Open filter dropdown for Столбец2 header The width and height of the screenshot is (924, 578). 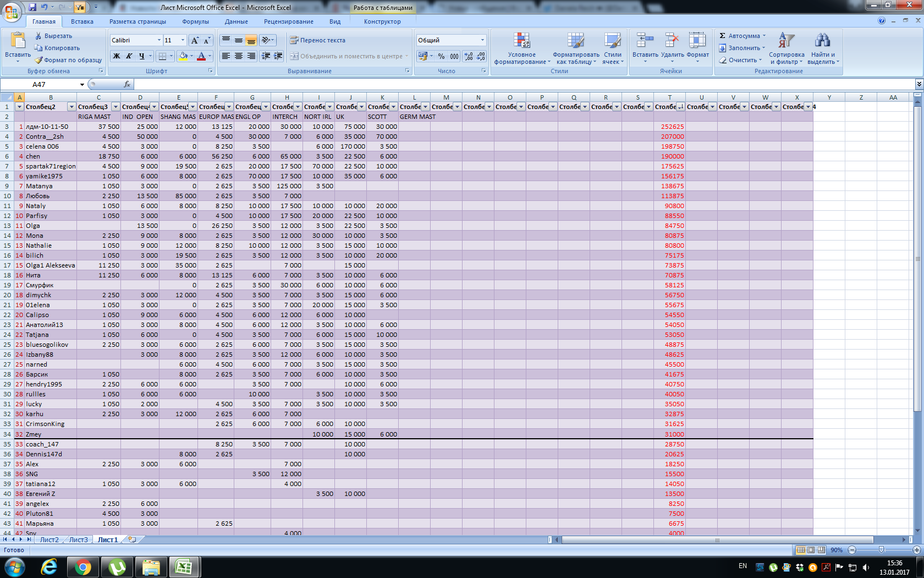[x=71, y=107]
